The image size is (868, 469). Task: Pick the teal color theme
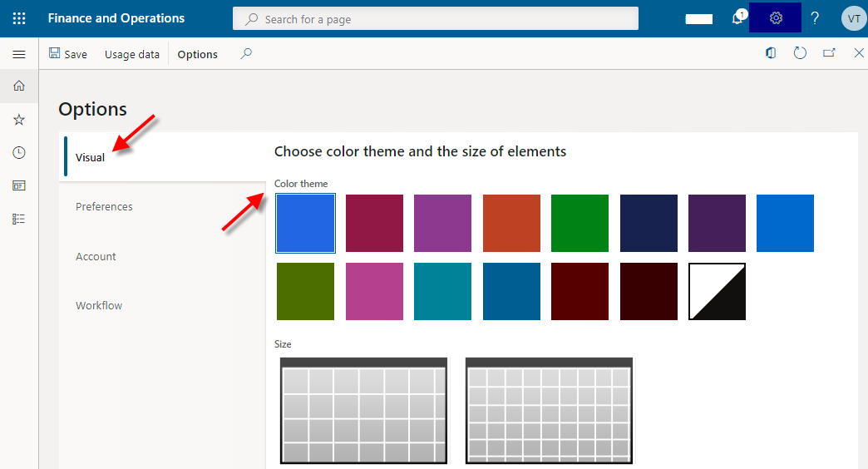443,291
